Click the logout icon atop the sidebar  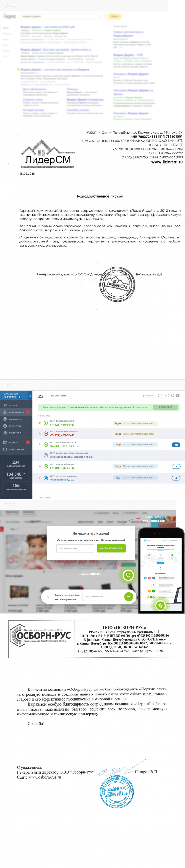click(x=30, y=395)
